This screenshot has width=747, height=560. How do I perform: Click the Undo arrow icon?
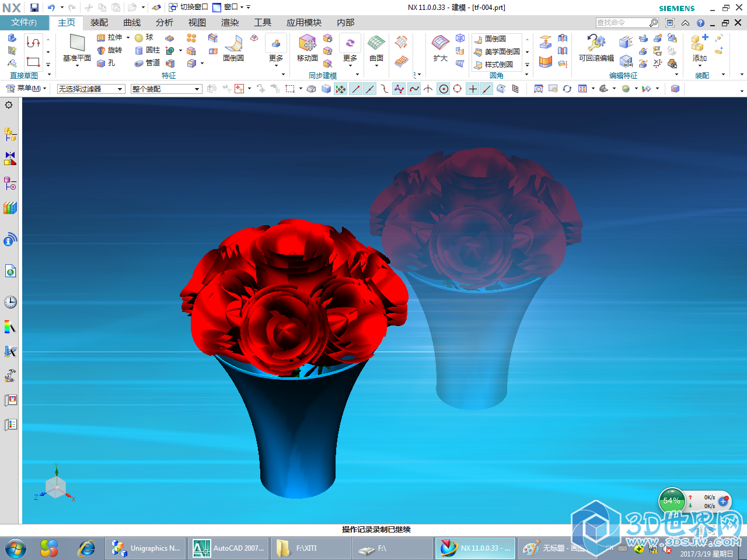[x=51, y=8]
